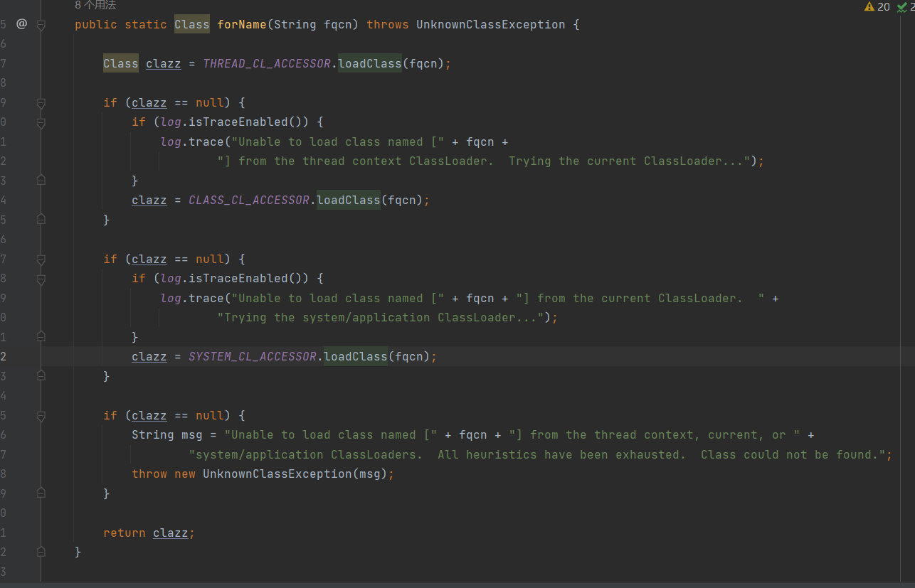
Task: Click loadClass on the THREAD_CL_ACCESSOR line
Action: [x=370, y=64]
